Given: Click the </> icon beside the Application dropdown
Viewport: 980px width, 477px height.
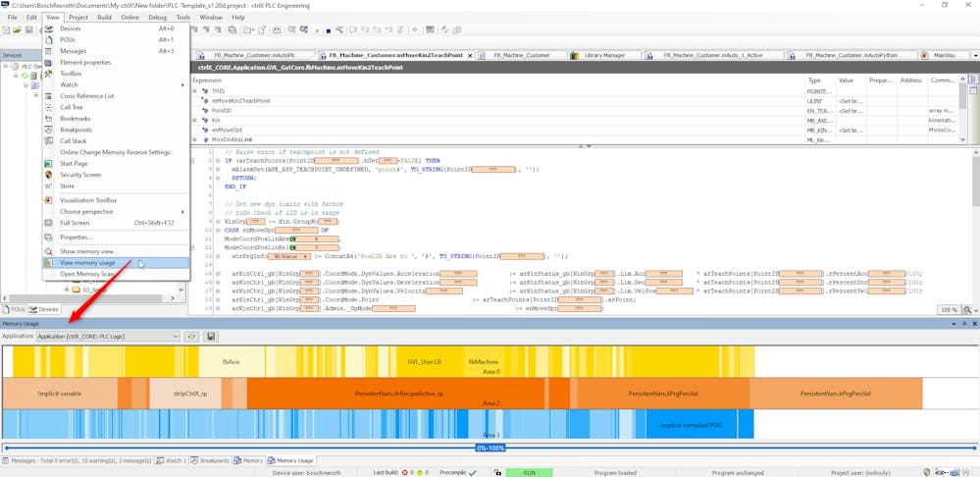Looking at the screenshot, I should (192, 337).
